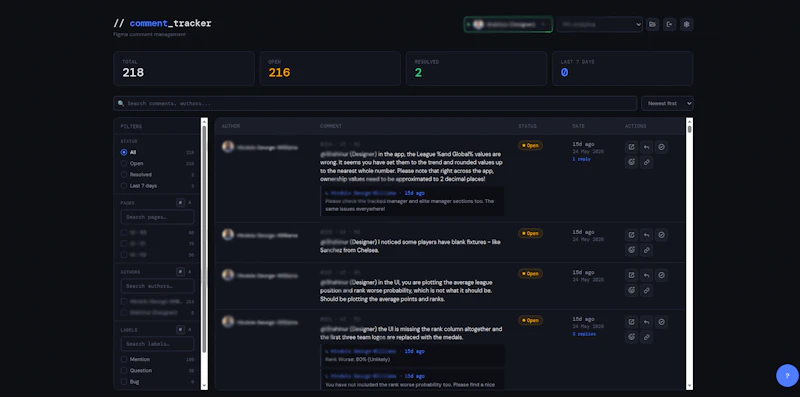Open average league position comment externally

pos(631,275)
